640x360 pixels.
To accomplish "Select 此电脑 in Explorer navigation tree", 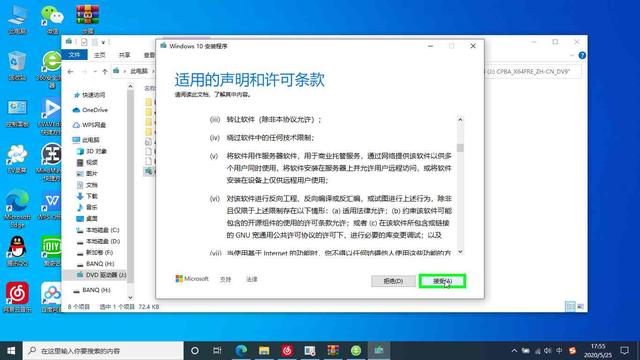I will 91,140.
